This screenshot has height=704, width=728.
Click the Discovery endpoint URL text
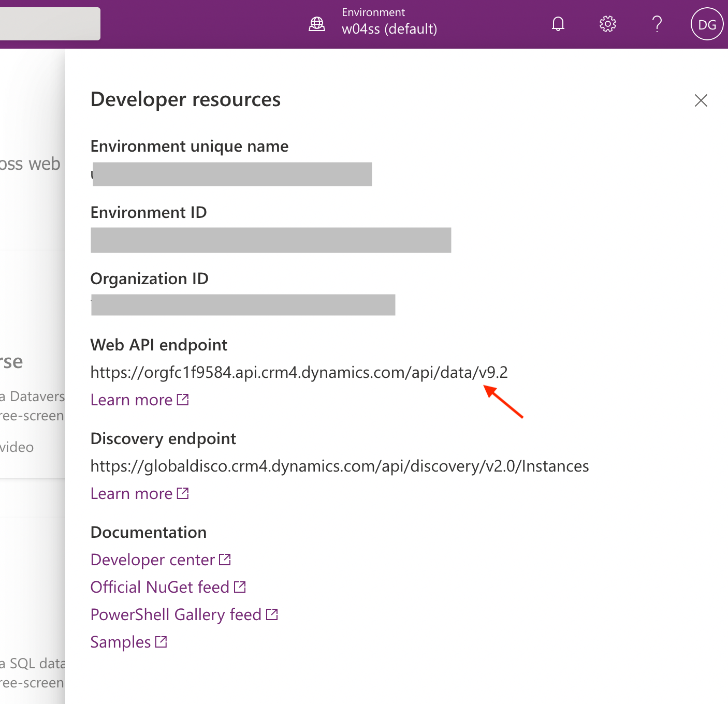[x=339, y=466]
